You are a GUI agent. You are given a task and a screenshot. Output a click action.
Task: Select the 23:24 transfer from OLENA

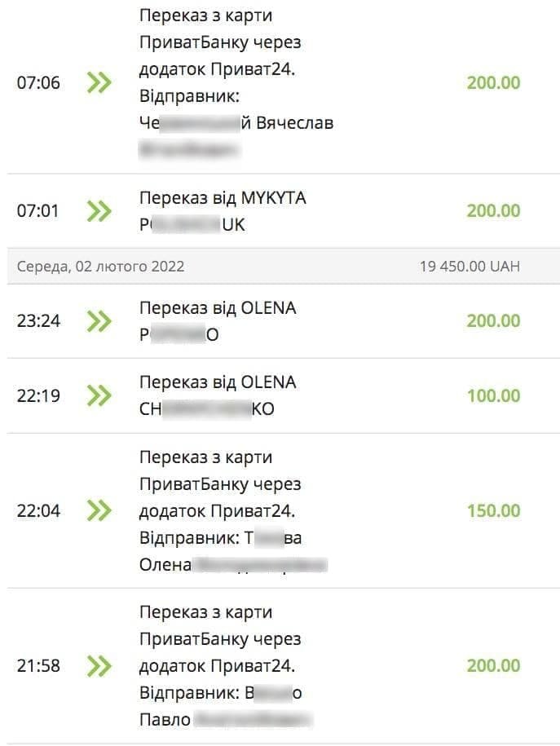tap(218, 321)
